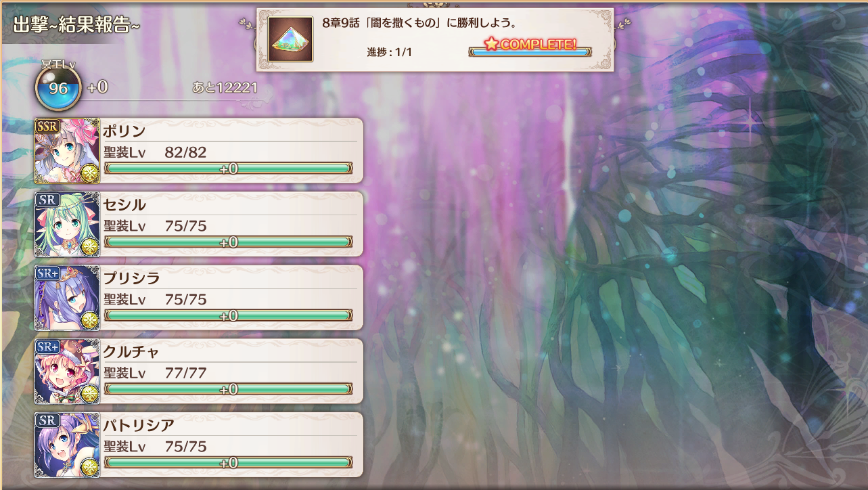
Task: Click the 出撃~結果報告~ header title
Action: [x=76, y=24]
